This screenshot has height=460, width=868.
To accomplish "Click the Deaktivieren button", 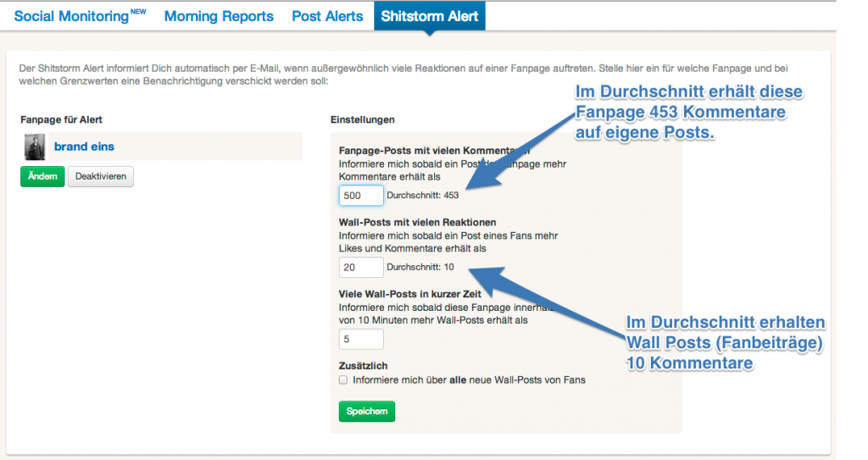I will [101, 176].
